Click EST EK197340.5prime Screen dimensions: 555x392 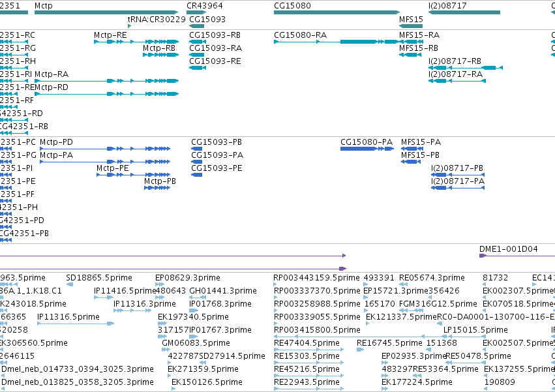click(193, 317)
